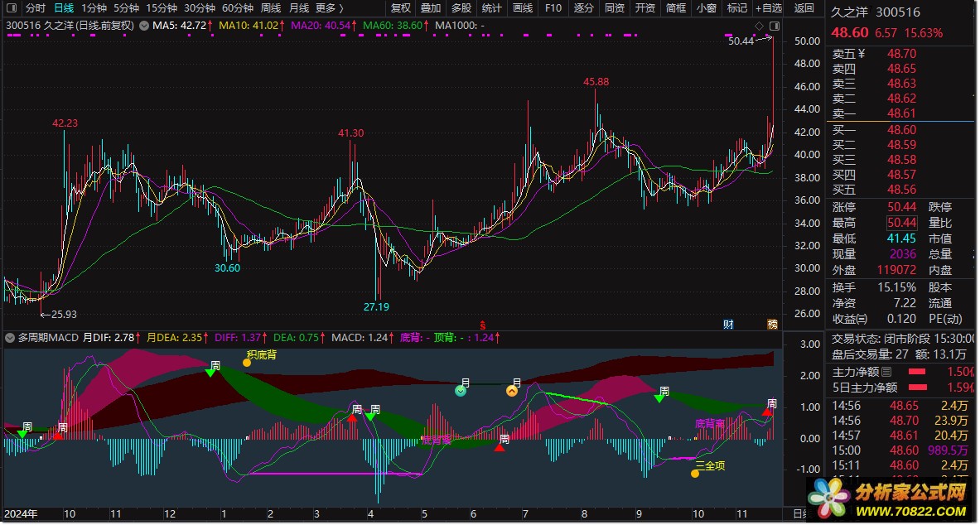980x525 pixels.
Task: Toggle 叠加 overlay comparison
Action: pyautogui.click(x=431, y=8)
